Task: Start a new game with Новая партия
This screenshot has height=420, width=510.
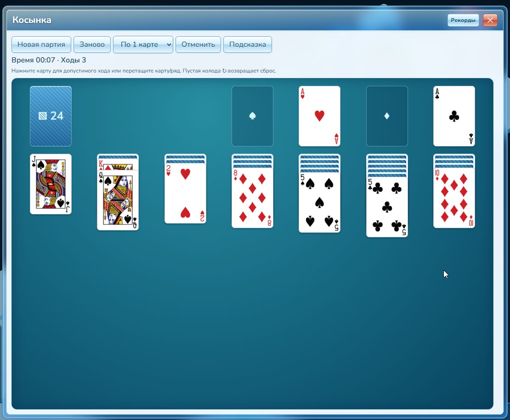Action: pyautogui.click(x=41, y=45)
